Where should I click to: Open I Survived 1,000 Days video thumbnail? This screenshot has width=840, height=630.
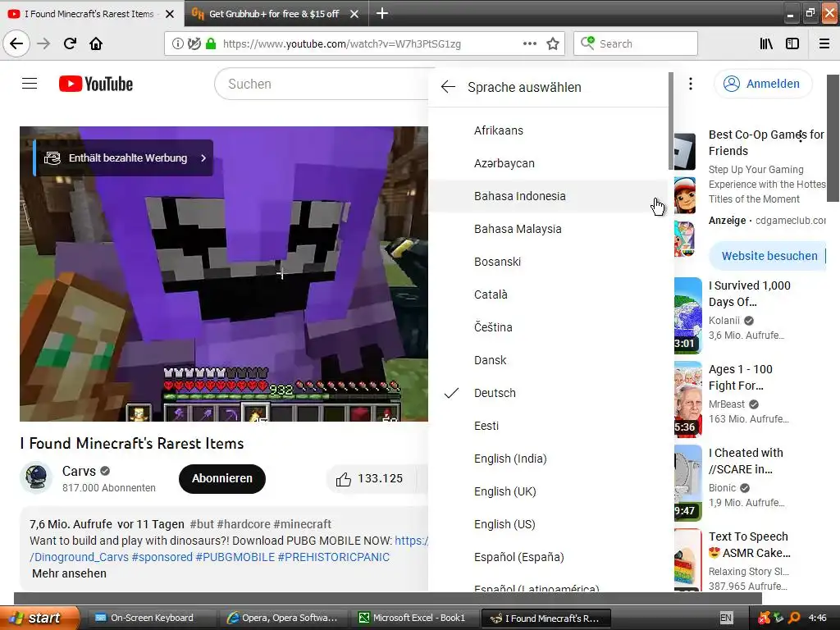coord(688,315)
